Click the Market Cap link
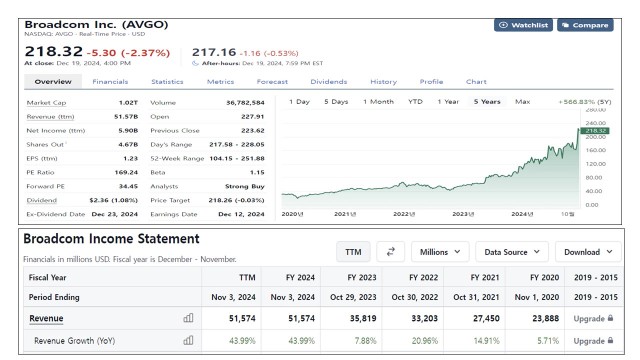The height and width of the screenshot is (360, 640). coord(46,103)
